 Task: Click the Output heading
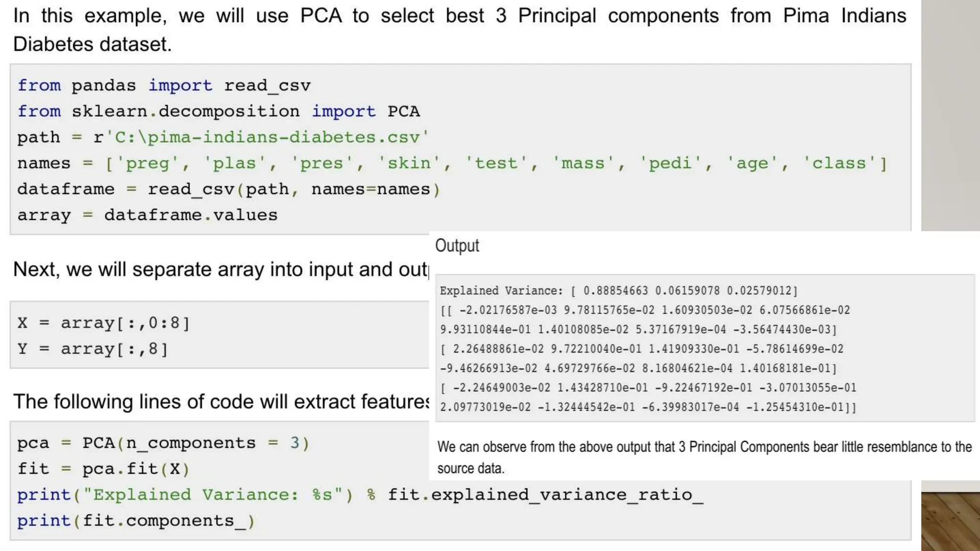(x=457, y=245)
